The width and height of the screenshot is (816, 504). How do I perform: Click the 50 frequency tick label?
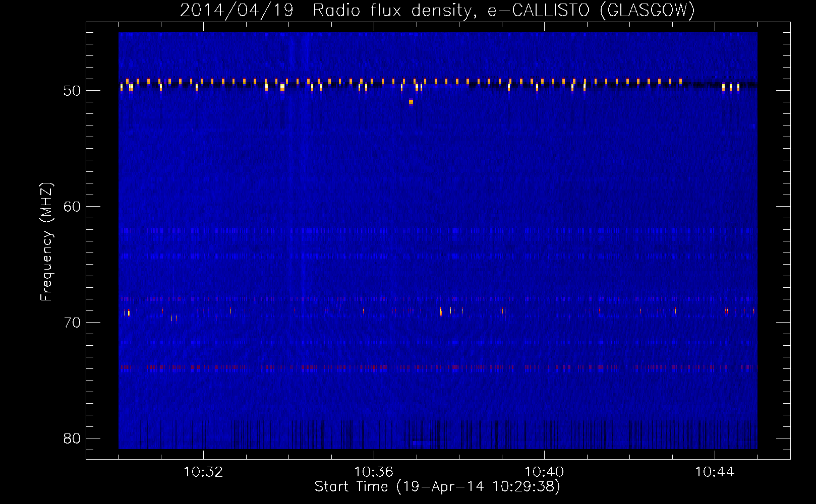pos(72,91)
